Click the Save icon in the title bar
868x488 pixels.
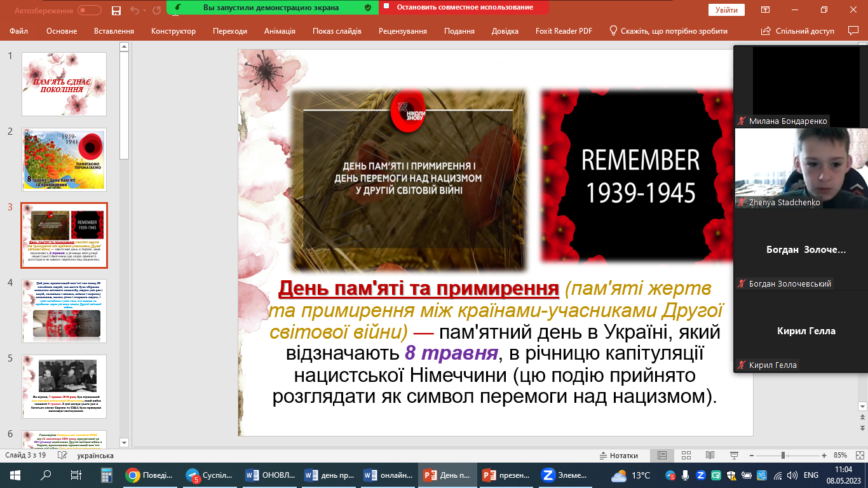click(116, 10)
